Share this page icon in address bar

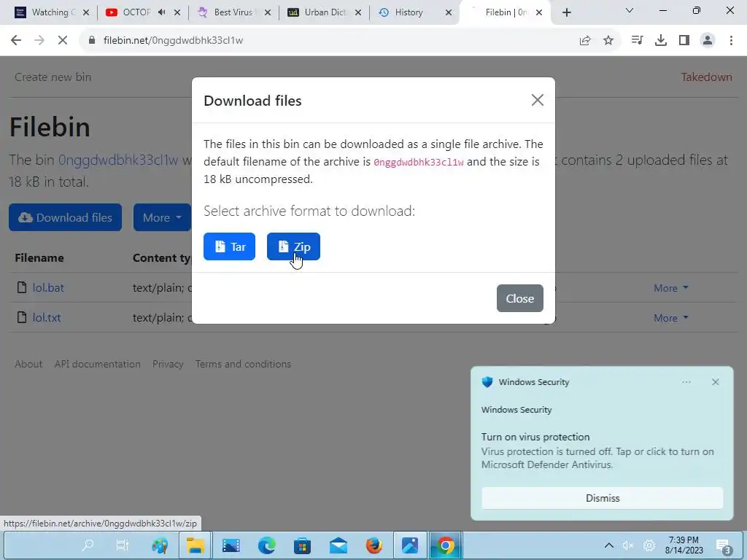pyautogui.click(x=585, y=41)
